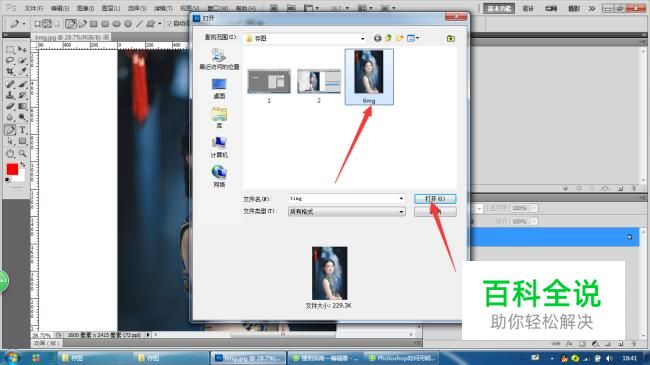Create new folder in Open dialog

(400, 38)
